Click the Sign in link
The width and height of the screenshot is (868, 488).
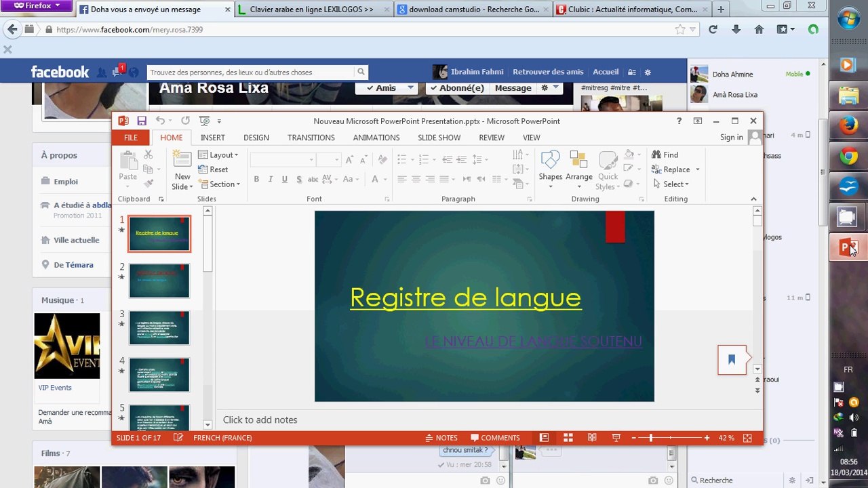click(732, 138)
